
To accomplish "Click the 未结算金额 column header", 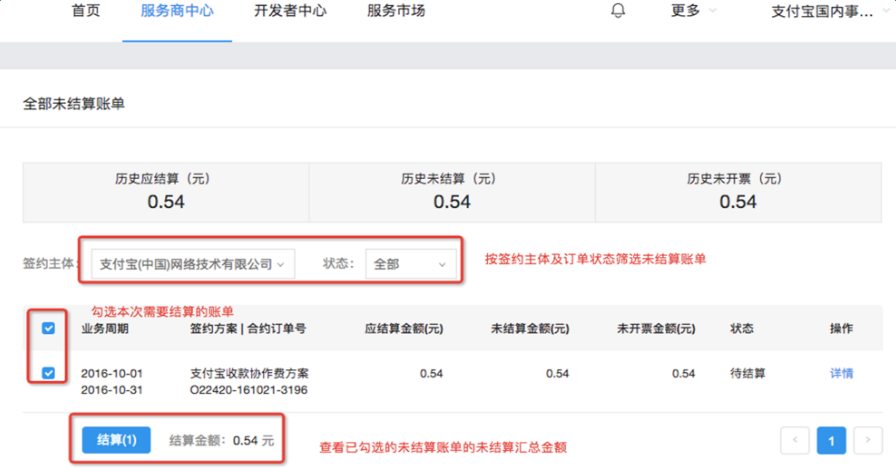I will click(530, 328).
